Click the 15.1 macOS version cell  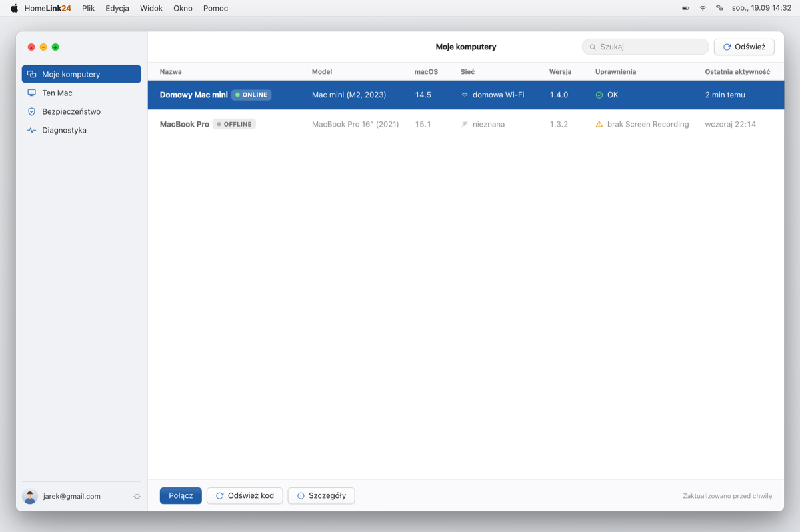(x=423, y=124)
